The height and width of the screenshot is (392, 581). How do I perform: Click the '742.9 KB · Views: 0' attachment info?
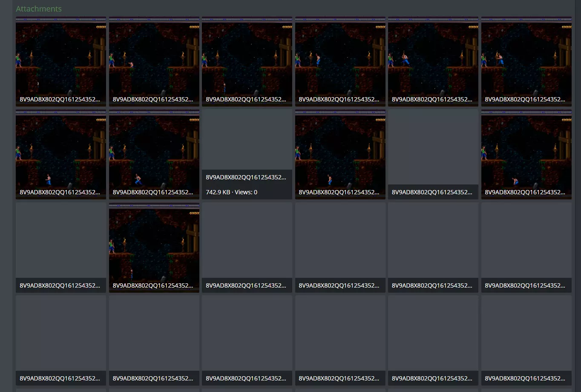[231, 192]
